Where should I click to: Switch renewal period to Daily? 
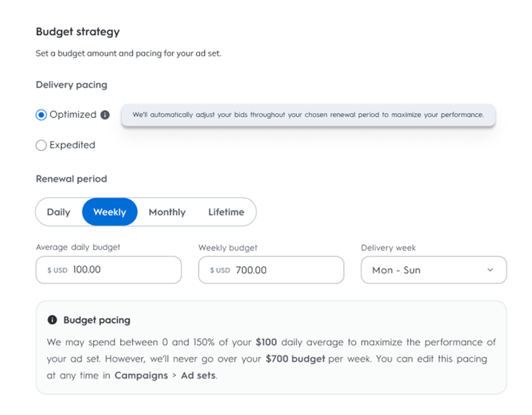pyautogui.click(x=59, y=212)
